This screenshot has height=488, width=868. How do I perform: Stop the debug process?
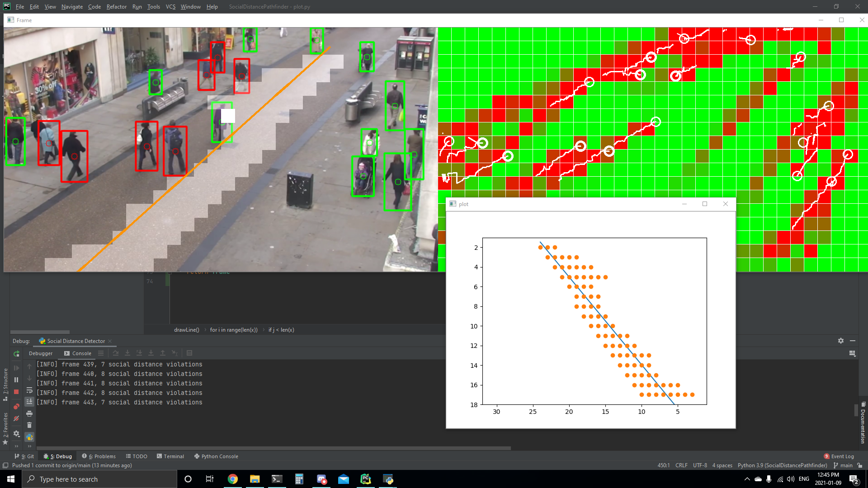pyautogui.click(x=16, y=392)
